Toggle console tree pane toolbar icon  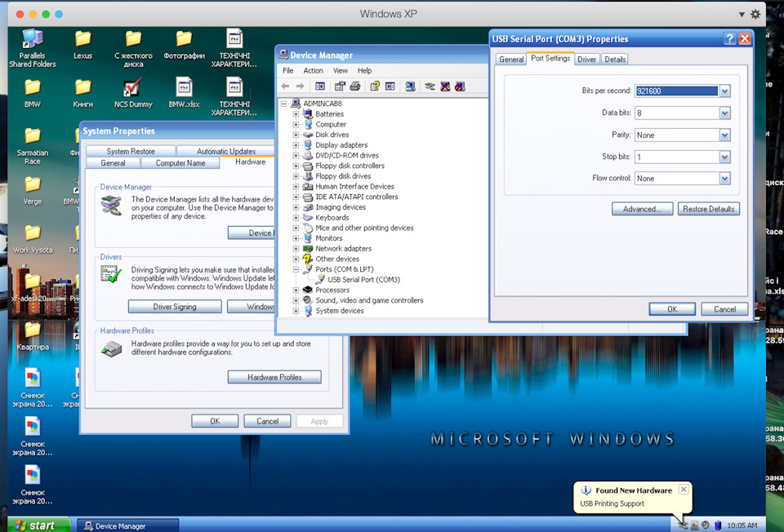click(x=320, y=86)
